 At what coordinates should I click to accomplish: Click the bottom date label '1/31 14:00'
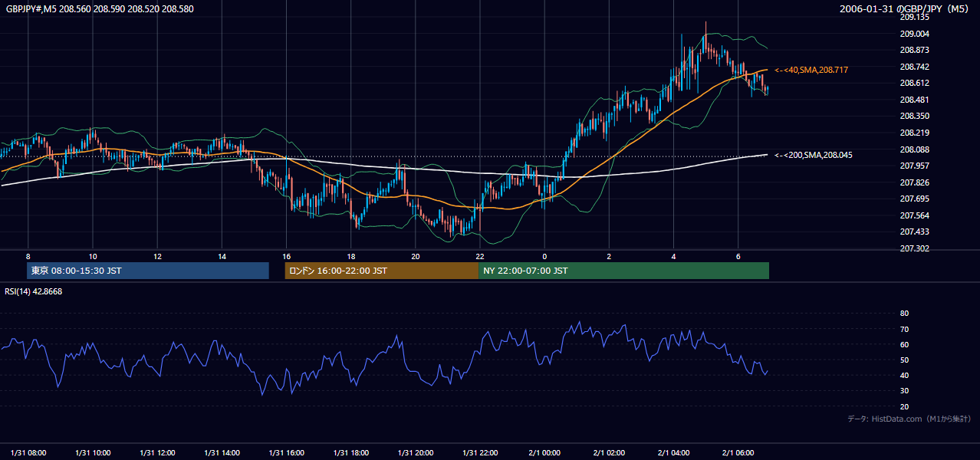pos(222,452)
